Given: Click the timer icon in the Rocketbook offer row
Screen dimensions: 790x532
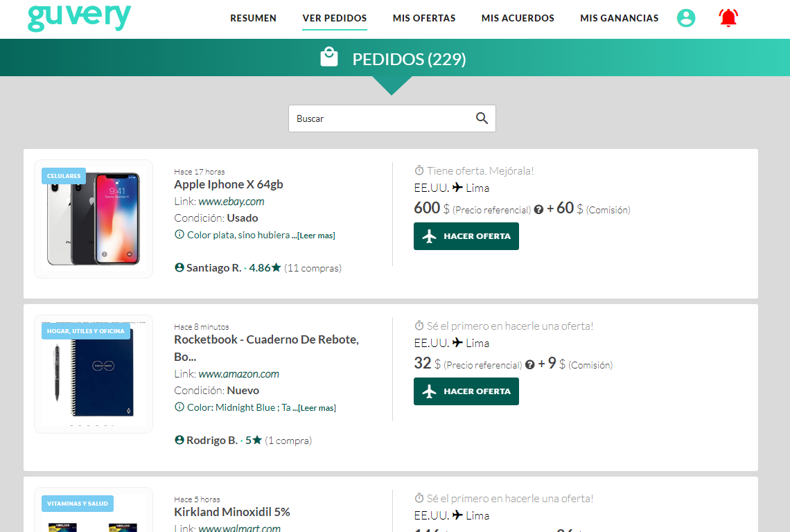Looking at the screenshot, I should 419,326.
